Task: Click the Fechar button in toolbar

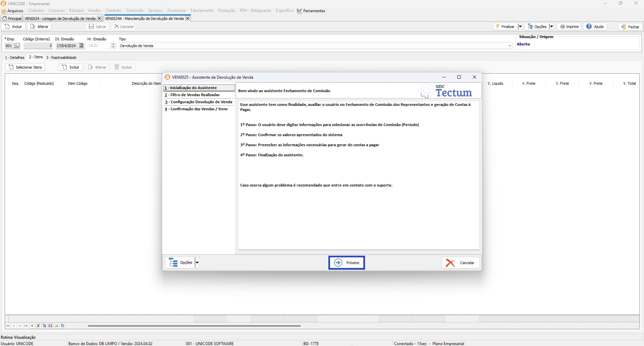Action: coord(630,27)
